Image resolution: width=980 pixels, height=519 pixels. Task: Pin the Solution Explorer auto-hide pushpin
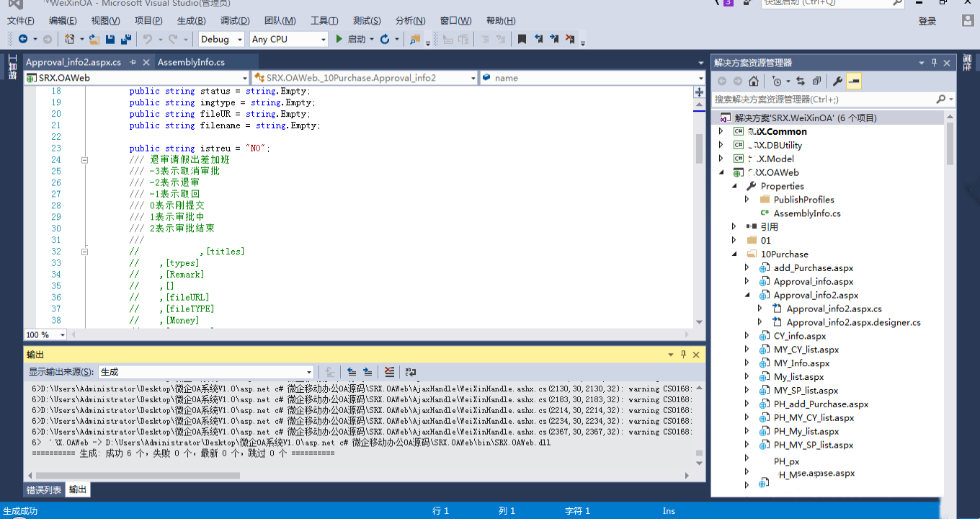click(x=934, y=63)
